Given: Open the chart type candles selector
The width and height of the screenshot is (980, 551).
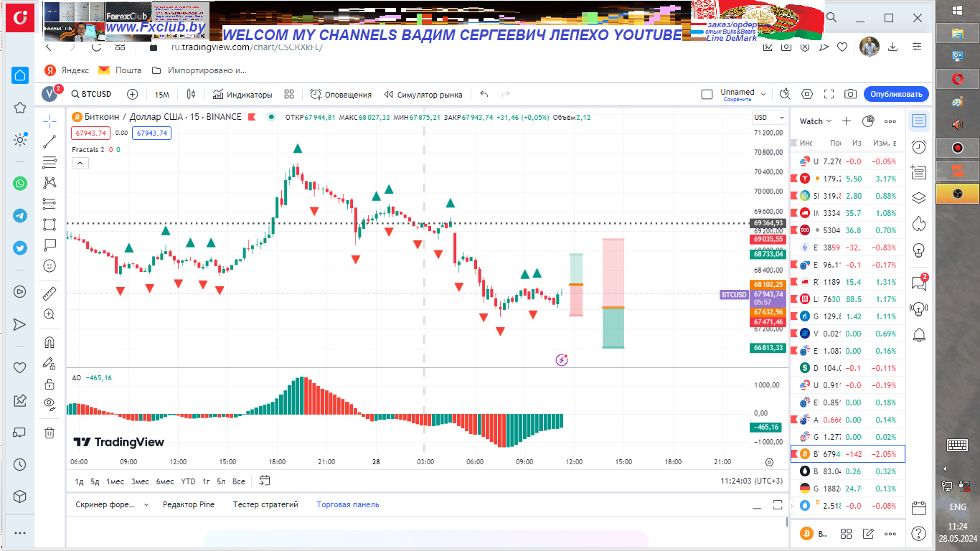Looking at the screenshot, I should click(x=191, y=94).
